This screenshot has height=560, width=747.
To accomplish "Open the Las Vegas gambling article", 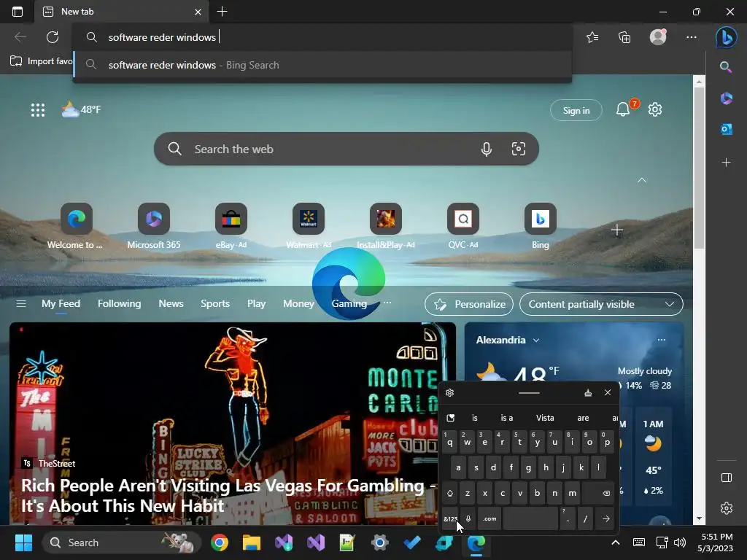I will (x=228, y=495).
